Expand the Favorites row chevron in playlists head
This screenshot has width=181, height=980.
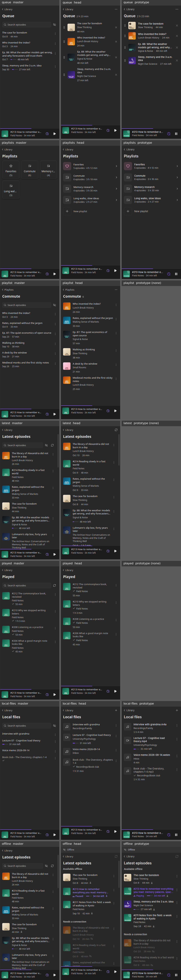(116, 166)
